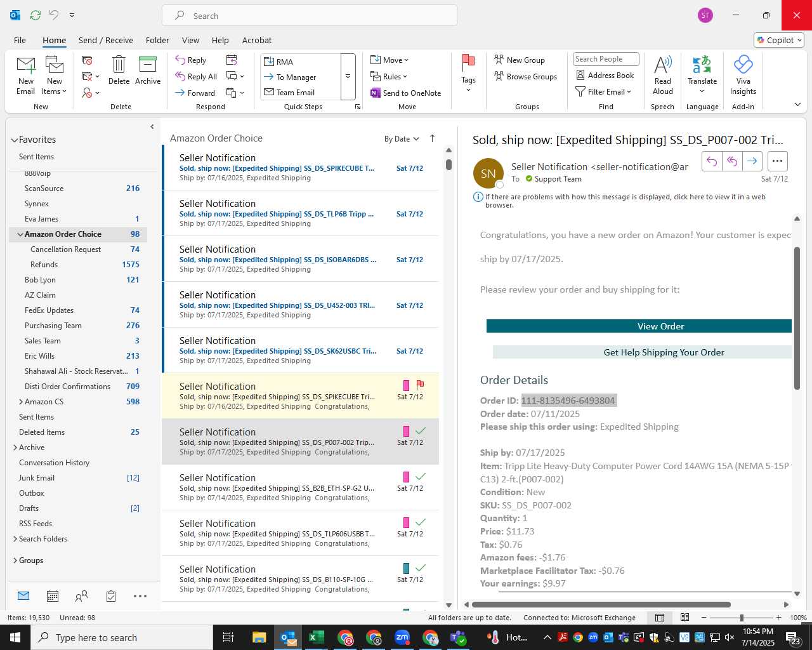Screen dimensions: 812x650
Task: Click reply arrow in reading pane
Action: (x=712, y=161)
